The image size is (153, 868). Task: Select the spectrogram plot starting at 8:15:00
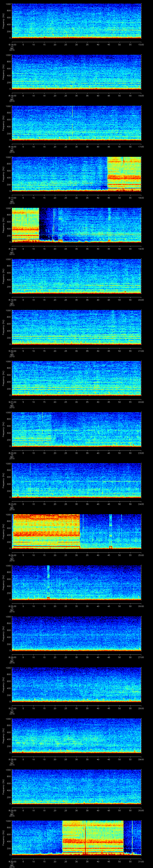coord(76,72)
